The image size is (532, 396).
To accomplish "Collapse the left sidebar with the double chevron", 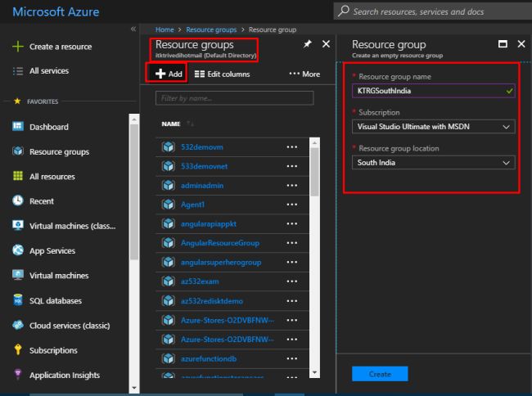I will coord(133,29).
